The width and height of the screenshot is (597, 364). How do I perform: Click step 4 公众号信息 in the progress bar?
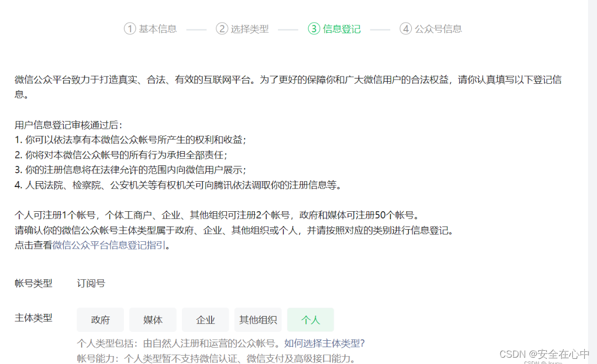431,29
